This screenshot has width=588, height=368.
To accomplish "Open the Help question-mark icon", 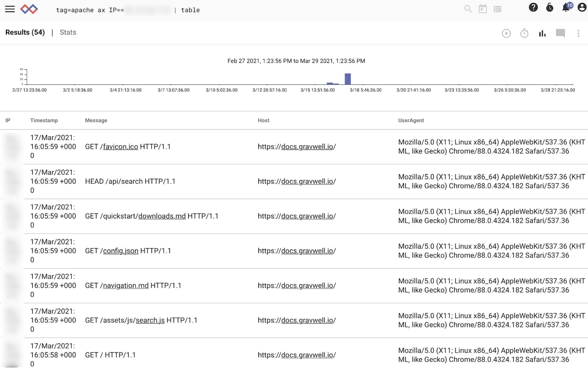I will 533,7.
